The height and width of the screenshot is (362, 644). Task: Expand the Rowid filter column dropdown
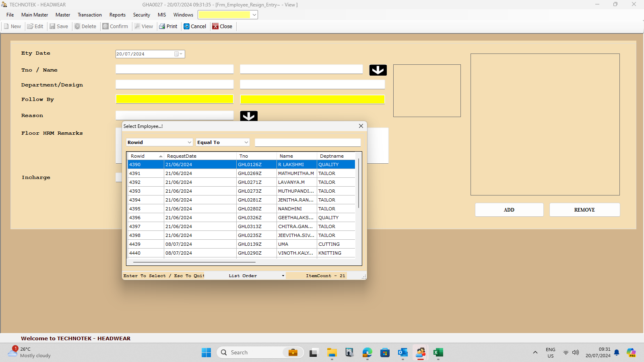189,142
